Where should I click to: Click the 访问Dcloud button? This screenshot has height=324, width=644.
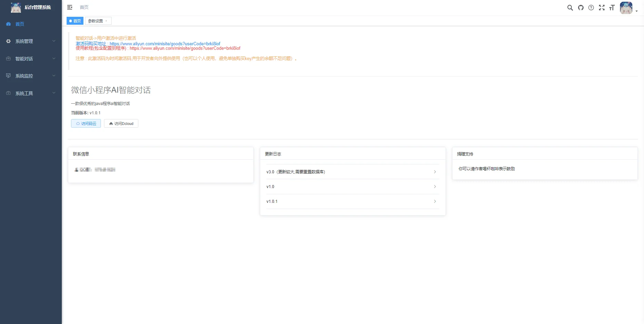121,124
